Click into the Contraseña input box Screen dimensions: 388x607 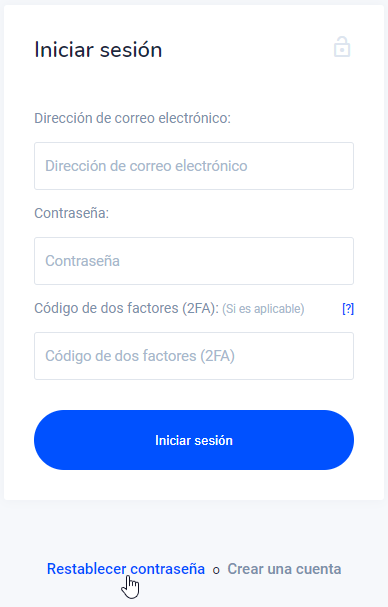click(x=194, y=261)
